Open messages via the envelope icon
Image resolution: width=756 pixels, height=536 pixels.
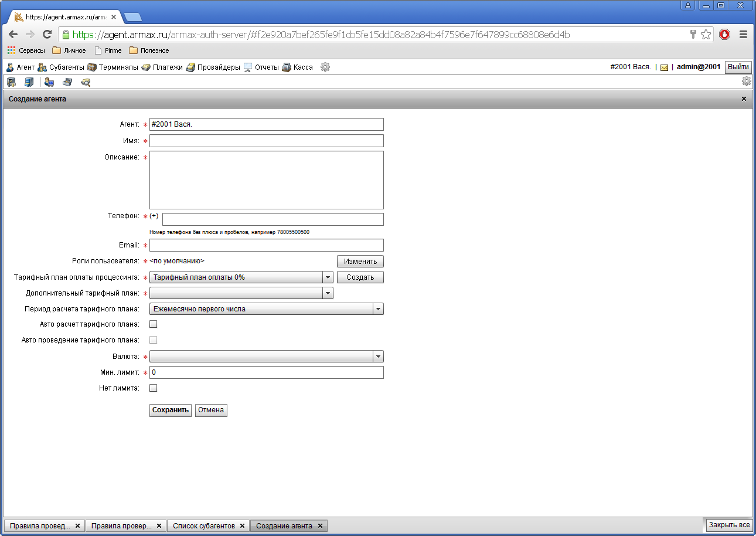665,67
